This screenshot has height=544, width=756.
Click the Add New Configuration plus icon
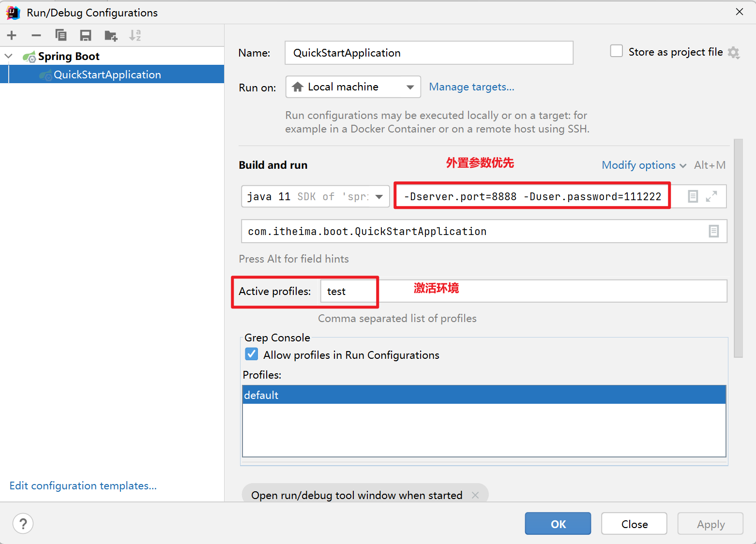[x=12, y=35]
